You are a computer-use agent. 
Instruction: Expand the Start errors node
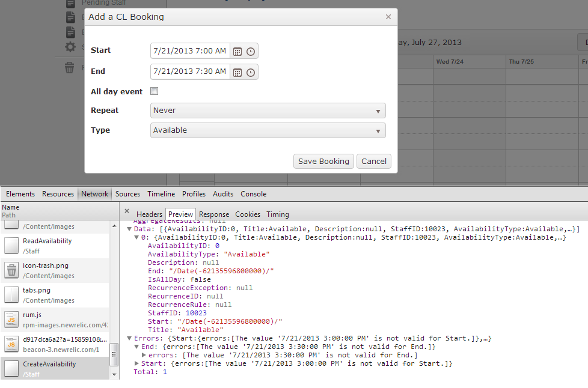point(136,363)
